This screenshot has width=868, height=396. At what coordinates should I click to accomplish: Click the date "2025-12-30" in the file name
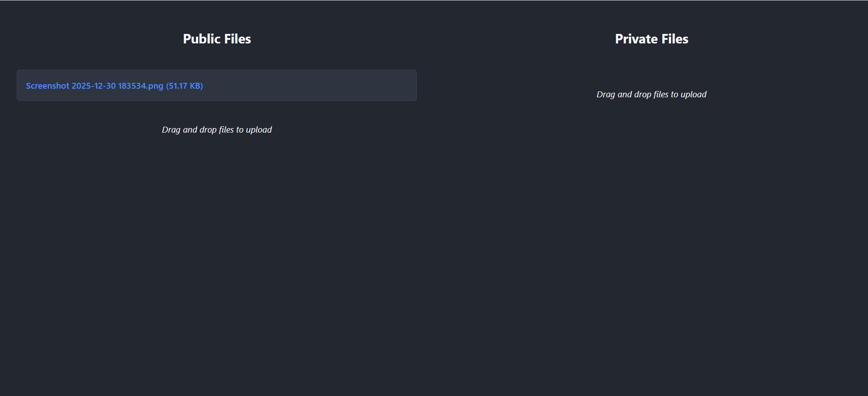(x=94, y=86)
